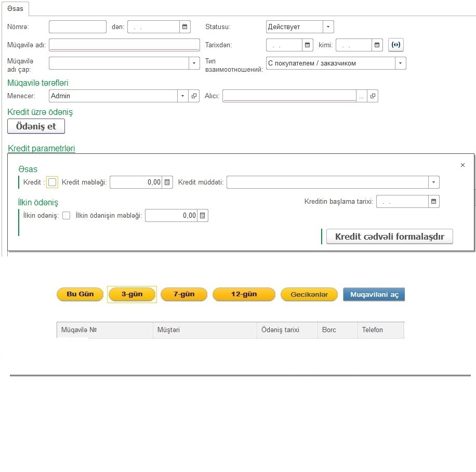Select the 7-gün filter
The height and width of the screenshot is (472, 476).
184,294
